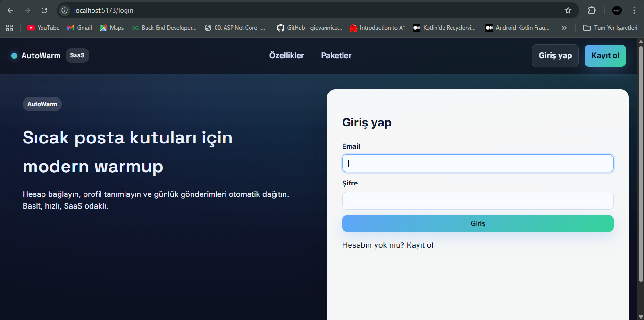Open the YouTube bookmark
Image resolution: width=644 pixels, height=320 pixels.
[x=43, y=28]
